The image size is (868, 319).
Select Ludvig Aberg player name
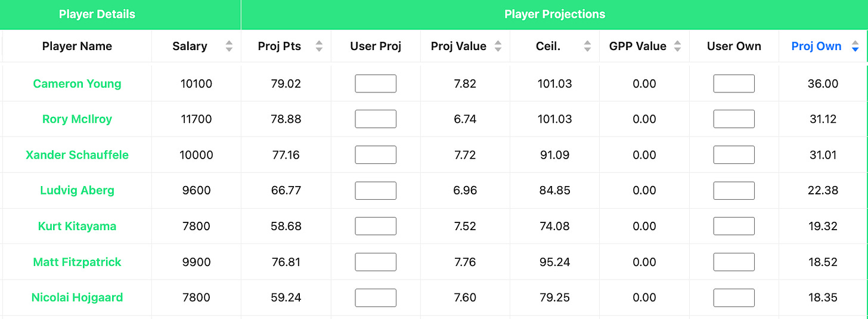[77, 191]
